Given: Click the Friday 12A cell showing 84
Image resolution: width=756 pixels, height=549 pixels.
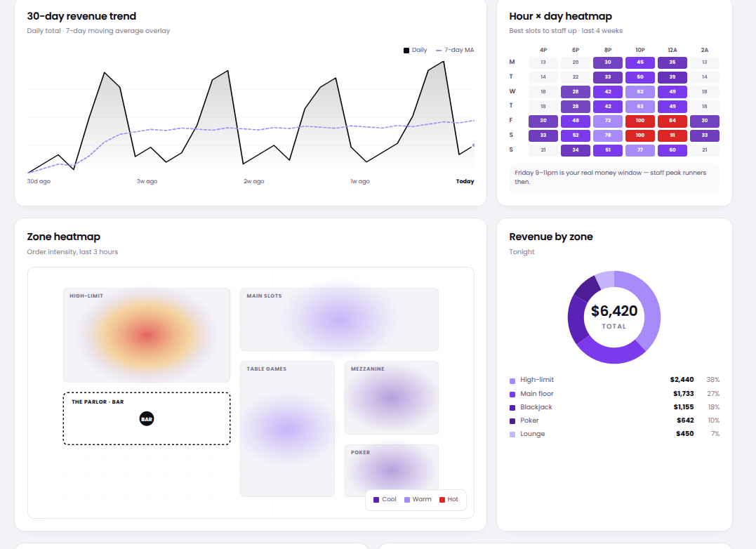Looking at the screenshot, I should [671, 120].
